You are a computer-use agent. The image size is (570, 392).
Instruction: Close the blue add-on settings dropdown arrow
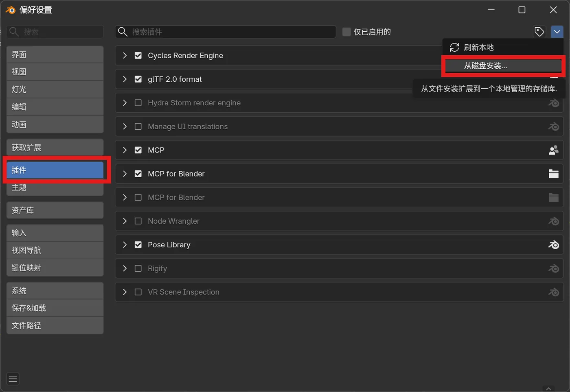click(557, 32)
